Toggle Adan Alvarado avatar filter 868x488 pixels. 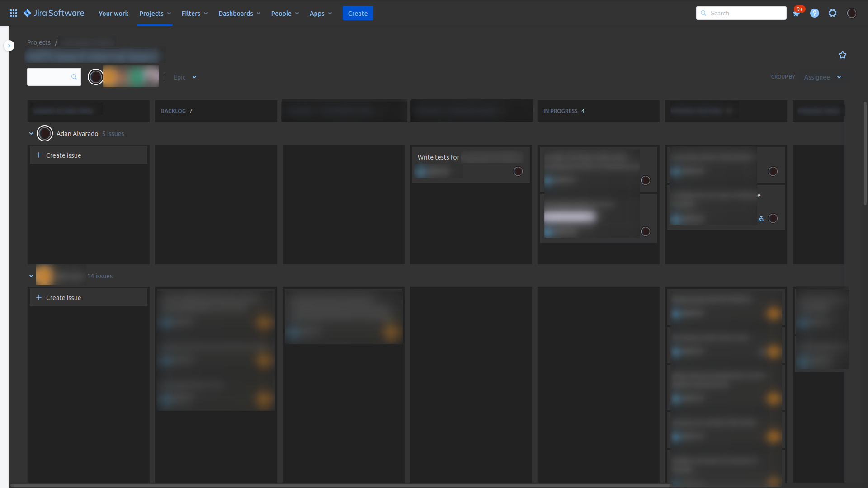point(95,77)
